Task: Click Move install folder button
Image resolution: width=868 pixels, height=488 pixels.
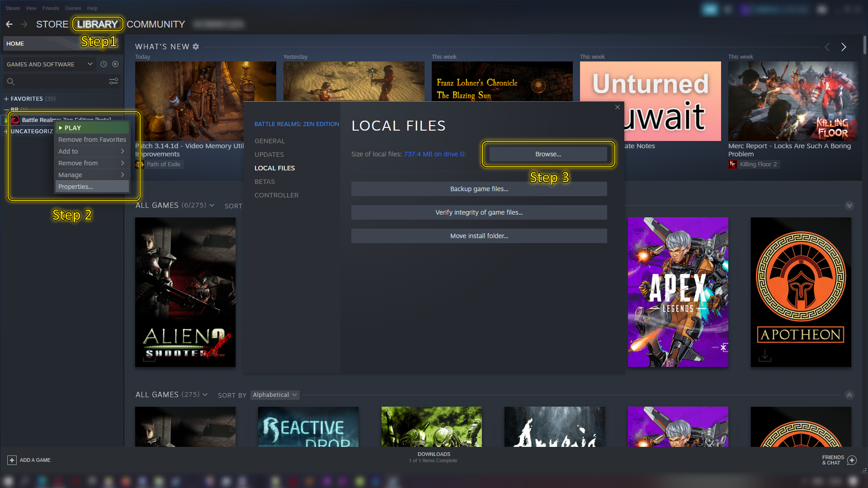Action: pyautogui.click(x=479, y=236)
